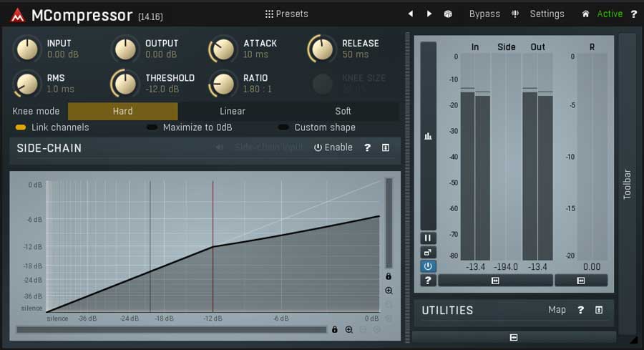Click horizontal zoom-in magnifier below graph
This screenshot has height=350, width=644.
(x=349, y=329)
